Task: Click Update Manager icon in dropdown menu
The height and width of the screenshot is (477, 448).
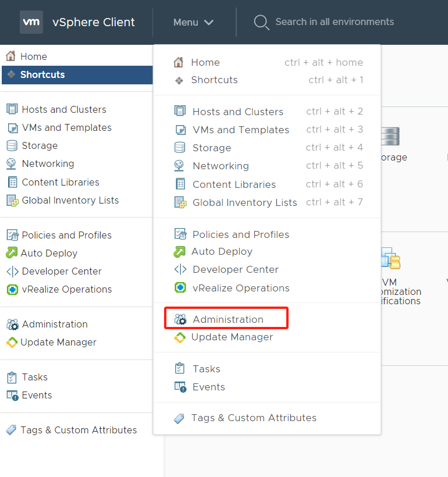Action: (180, 337)
